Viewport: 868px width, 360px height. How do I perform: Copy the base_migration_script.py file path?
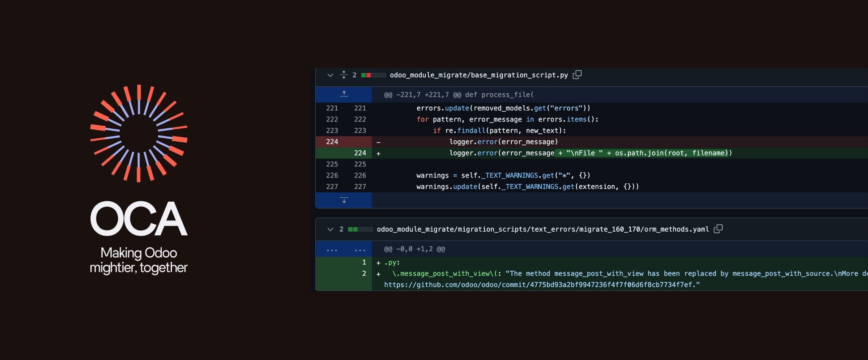[577, 74]
